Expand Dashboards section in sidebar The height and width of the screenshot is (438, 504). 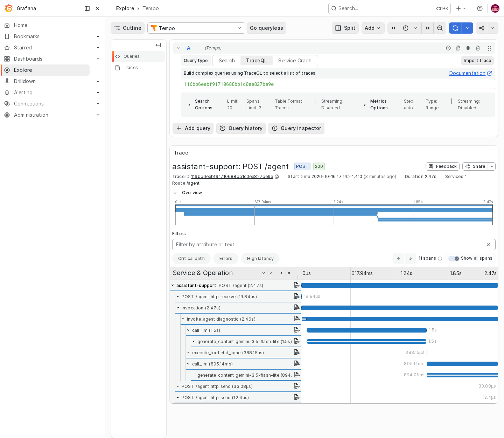point(98,59)
